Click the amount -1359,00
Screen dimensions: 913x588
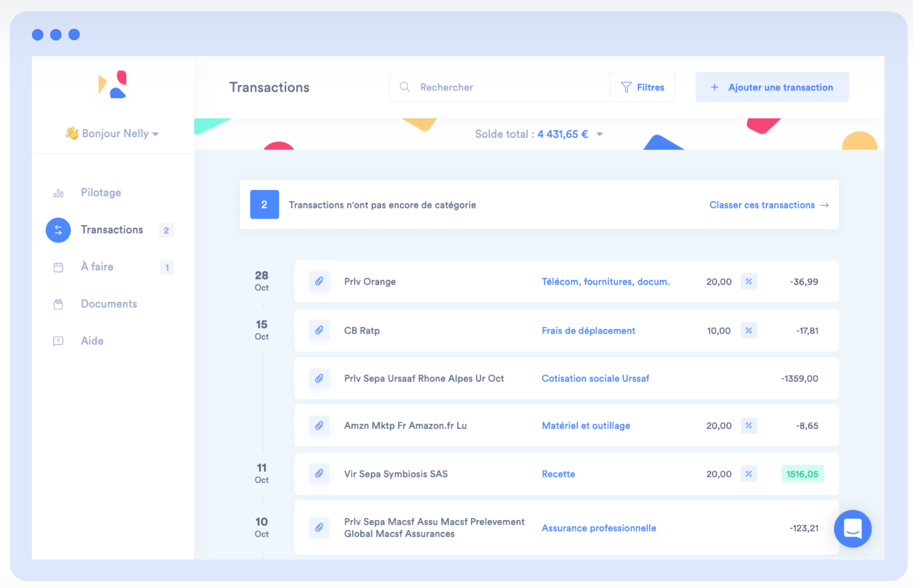tap(799, 378)
